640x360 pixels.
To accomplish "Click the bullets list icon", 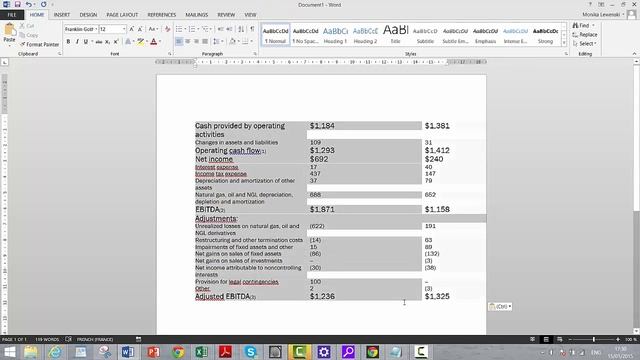I will (179, 29).
